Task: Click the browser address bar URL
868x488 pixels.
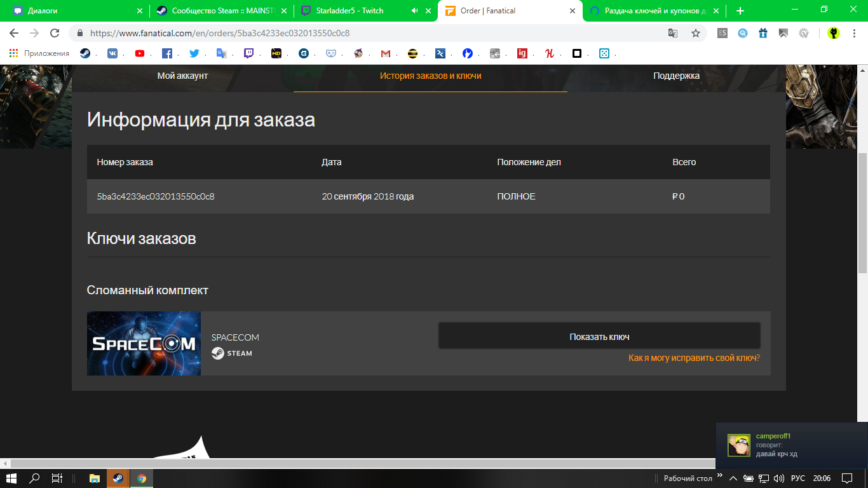Action: (220, 33)
